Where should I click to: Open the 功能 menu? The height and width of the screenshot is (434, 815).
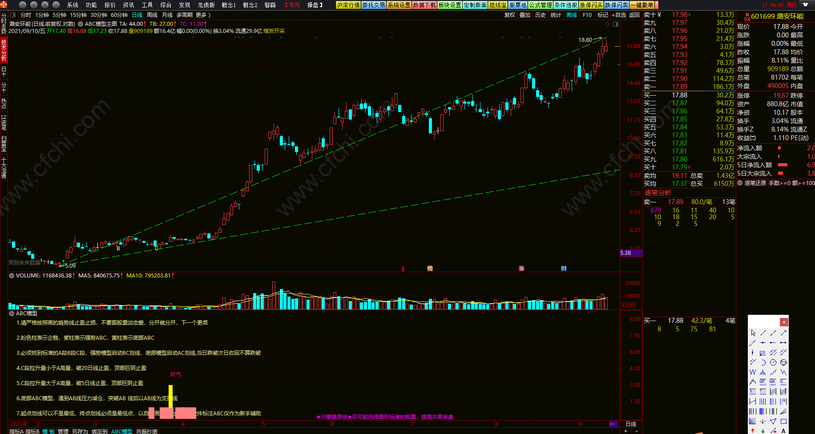point(91,5)
